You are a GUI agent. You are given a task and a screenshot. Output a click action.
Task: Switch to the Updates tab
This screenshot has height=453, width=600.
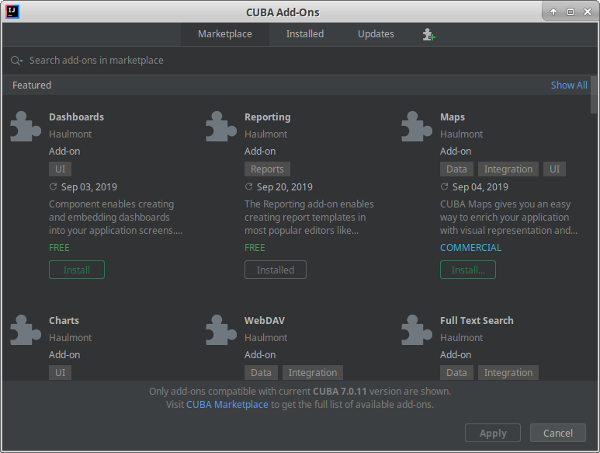click(x=376, y=34)
